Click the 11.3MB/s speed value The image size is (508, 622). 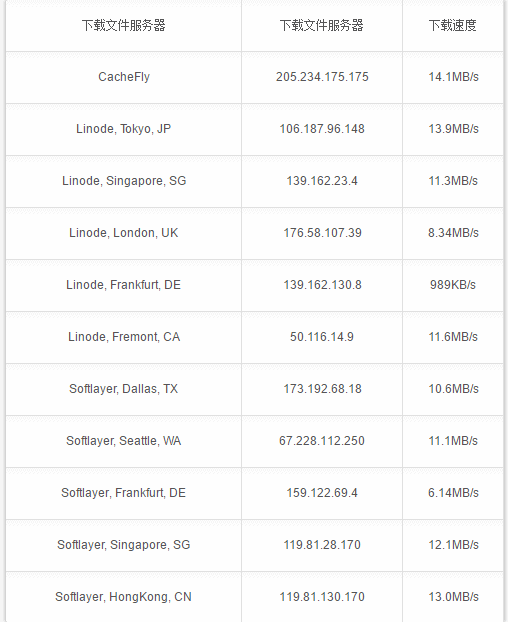click(x=453, y=181)
